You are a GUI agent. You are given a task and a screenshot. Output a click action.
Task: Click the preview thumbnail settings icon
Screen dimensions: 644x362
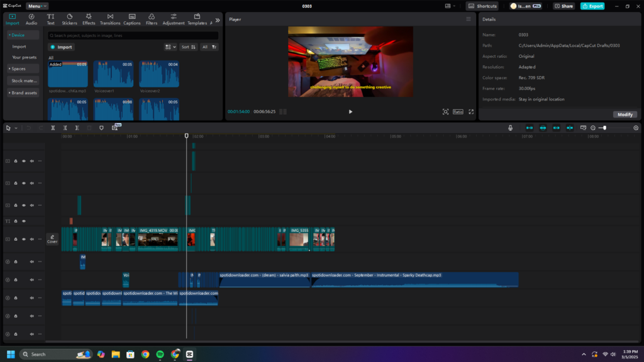(583, 128)
